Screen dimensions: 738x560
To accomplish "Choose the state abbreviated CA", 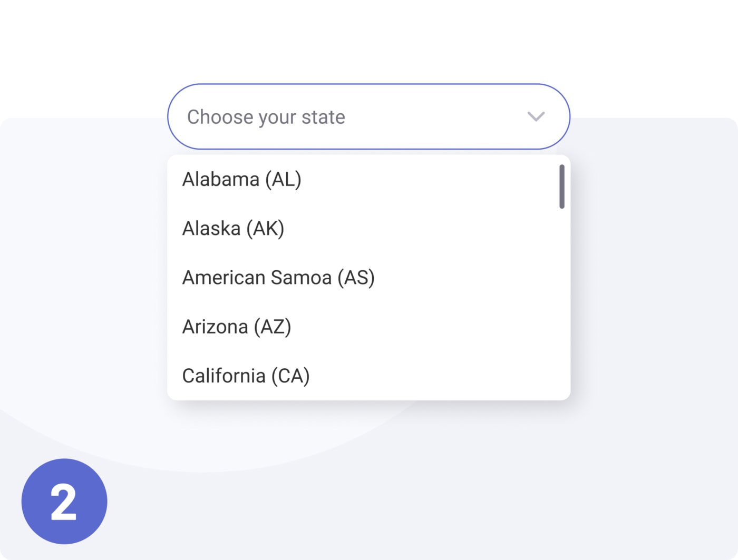I will pyautogui.click(x=246, y=376).
